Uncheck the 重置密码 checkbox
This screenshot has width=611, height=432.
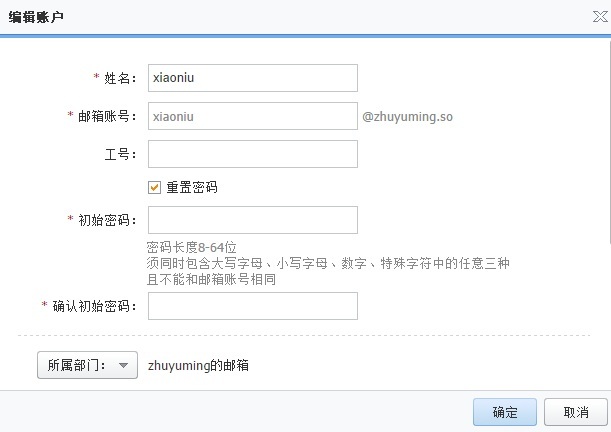click(154, 187)
